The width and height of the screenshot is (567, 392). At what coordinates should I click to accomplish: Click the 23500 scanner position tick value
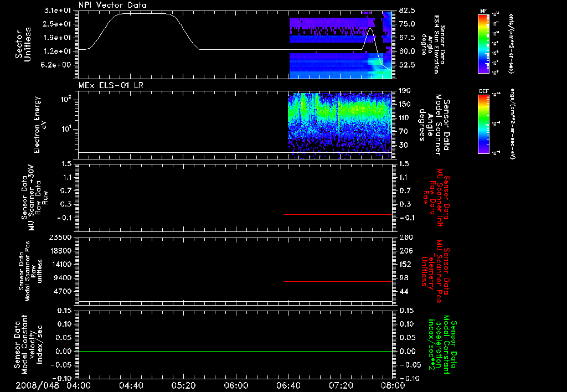pyautogui.click(x=61, y=238)
